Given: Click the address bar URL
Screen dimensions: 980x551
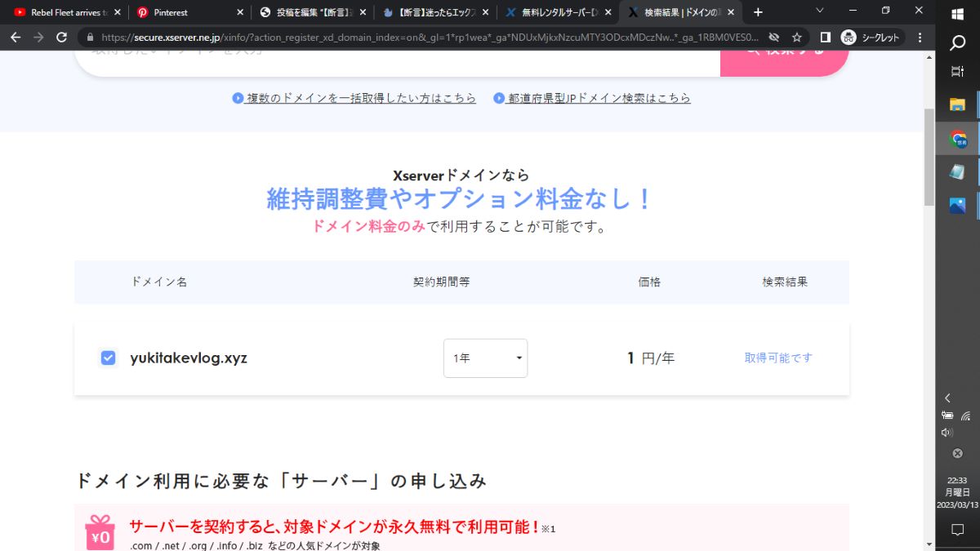Looking at the screenshot, I should 430,38.
